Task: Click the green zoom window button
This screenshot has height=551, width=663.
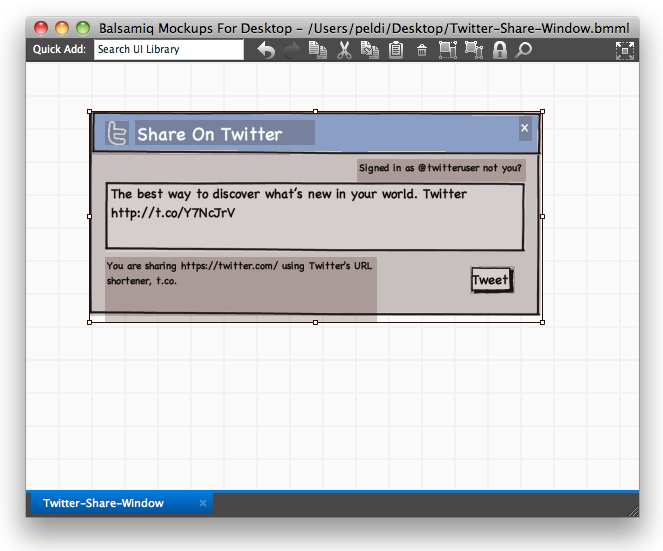Action: click(x=83, y=28)
